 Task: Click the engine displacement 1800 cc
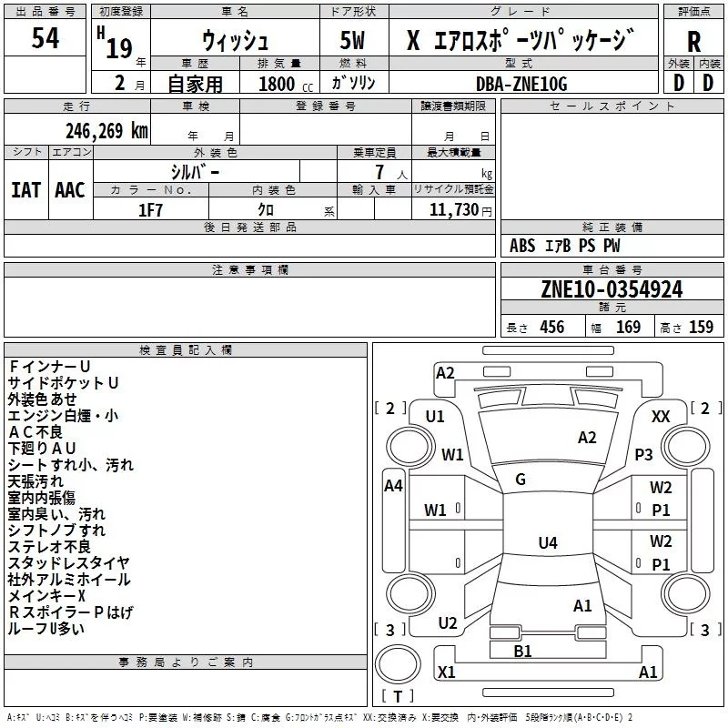pyautogui.click(x=286, y=84)
